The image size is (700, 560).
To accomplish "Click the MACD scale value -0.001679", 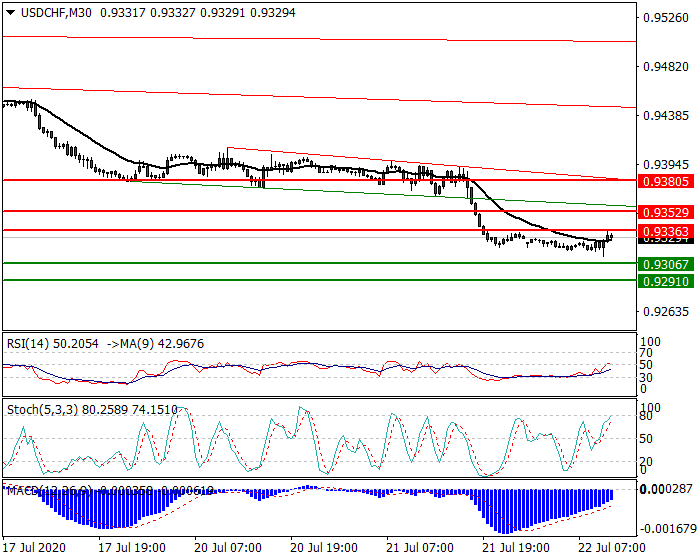I will click(668, 529).
